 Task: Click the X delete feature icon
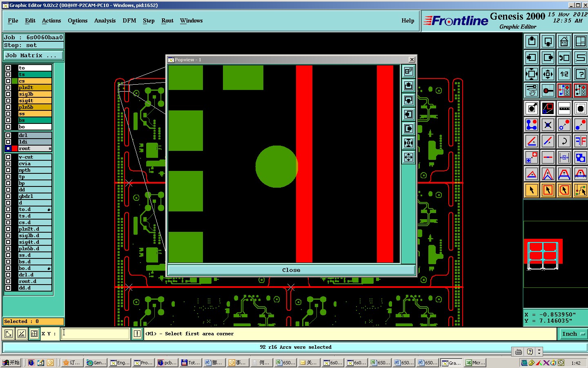pos(548,125)
